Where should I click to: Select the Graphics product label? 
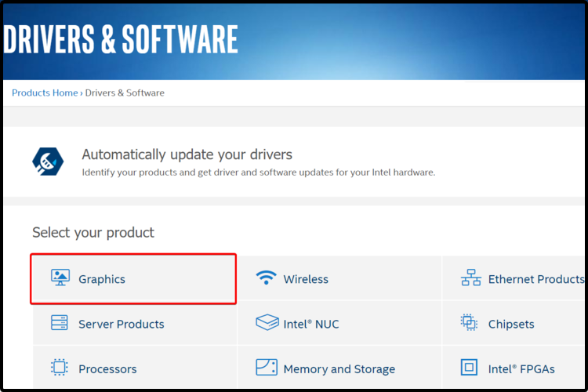[x=102, y=279]
